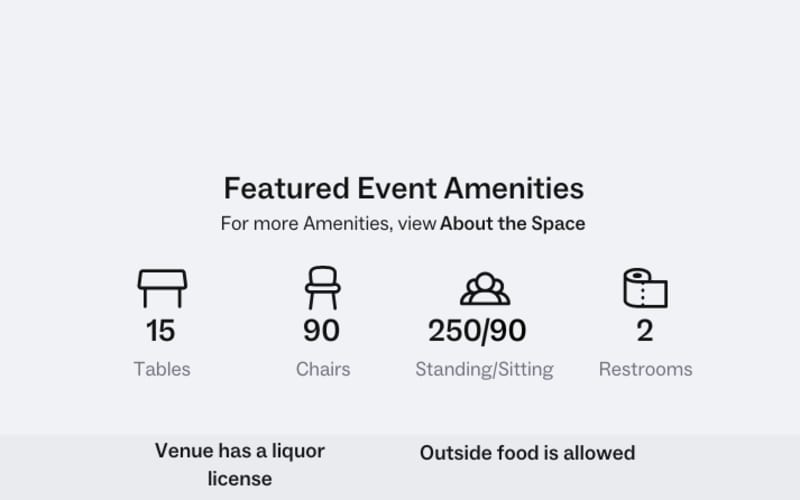Open the About the Space link
Viewport: 800px width, 500px height.
(512, 223)
